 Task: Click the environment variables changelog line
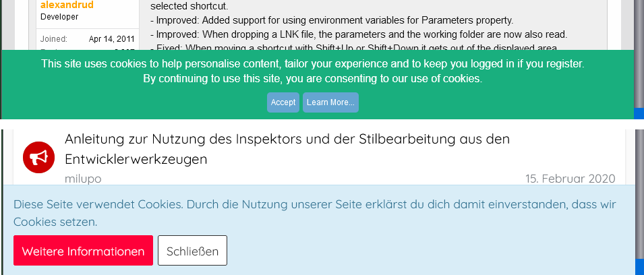coord(332,20)
